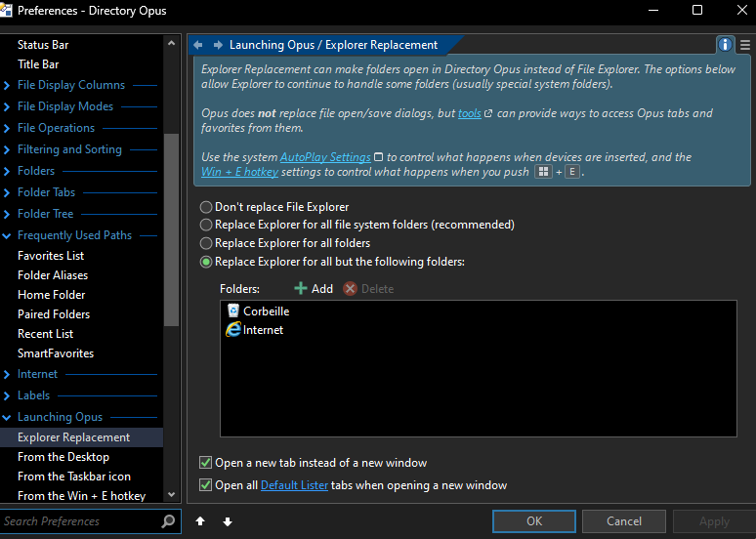756x539 pixels.
Task: Click the green plus Add icon
Action: click(x=301, y=288)
